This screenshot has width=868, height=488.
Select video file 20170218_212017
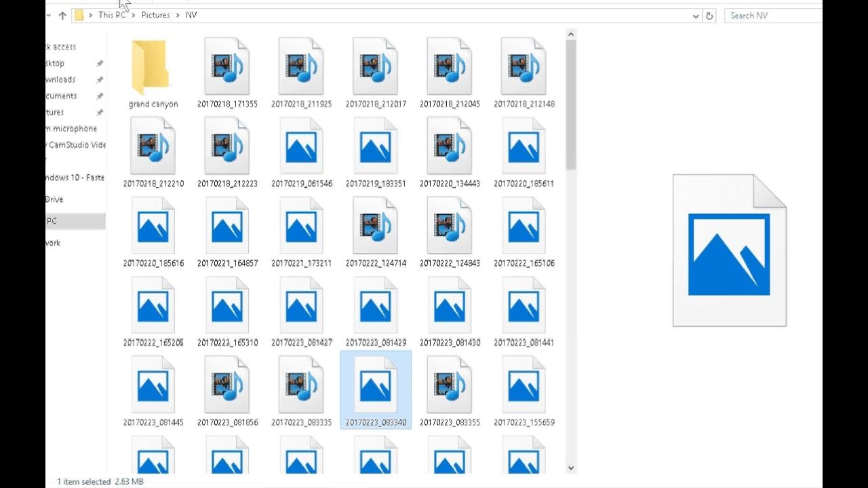[x=376, y=73]
